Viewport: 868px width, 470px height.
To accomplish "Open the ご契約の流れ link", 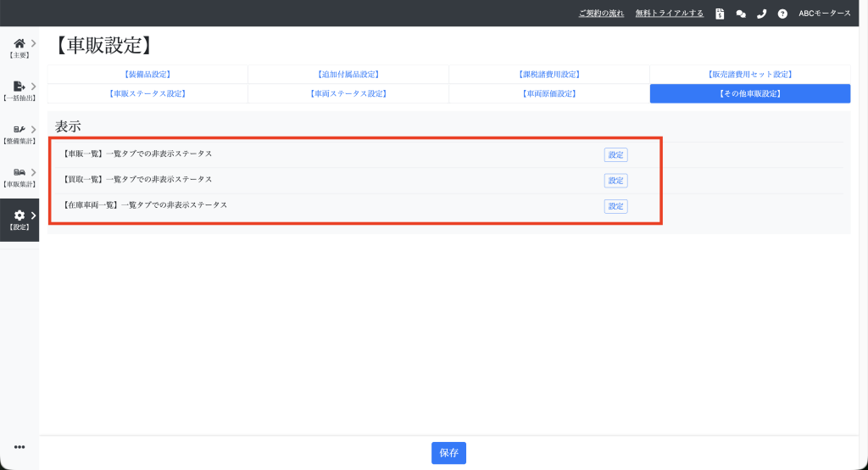I will [601, 14].
